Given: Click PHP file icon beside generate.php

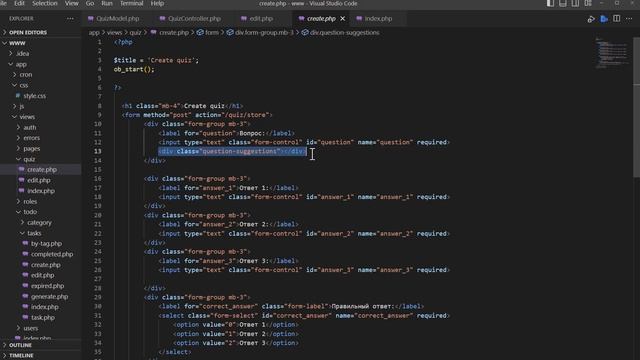Looking at the screenshot, I should click(x=25, y=296).
